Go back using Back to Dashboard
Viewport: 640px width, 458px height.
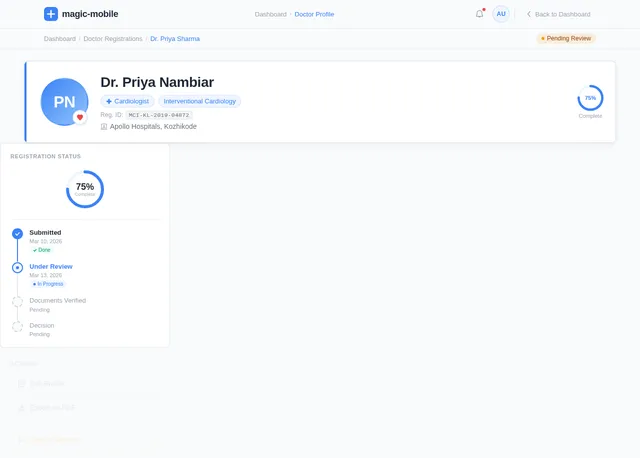(x=558, y=14)
